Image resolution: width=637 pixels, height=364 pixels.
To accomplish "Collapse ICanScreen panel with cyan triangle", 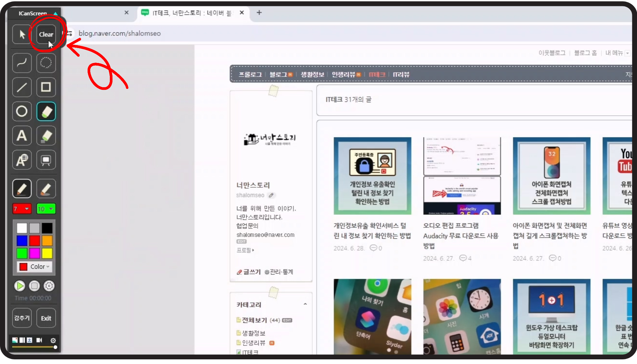I will click(55, 13).
